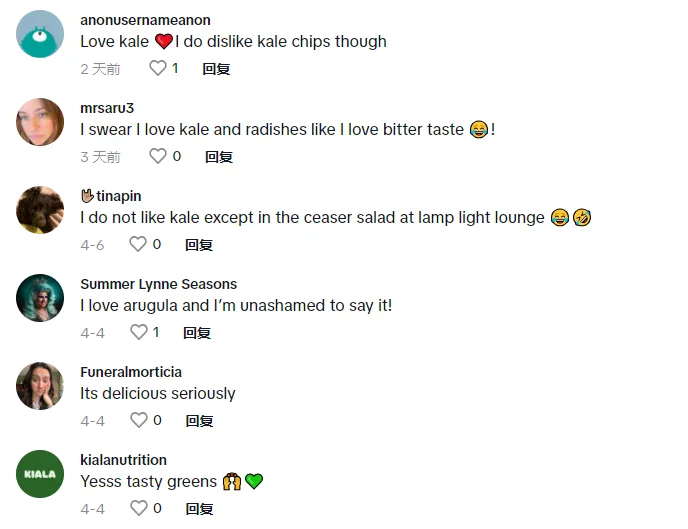Like tinapin's ceaser salad comment
The height and width of the screenshot is (529, 688).
(x=137, y=244)
